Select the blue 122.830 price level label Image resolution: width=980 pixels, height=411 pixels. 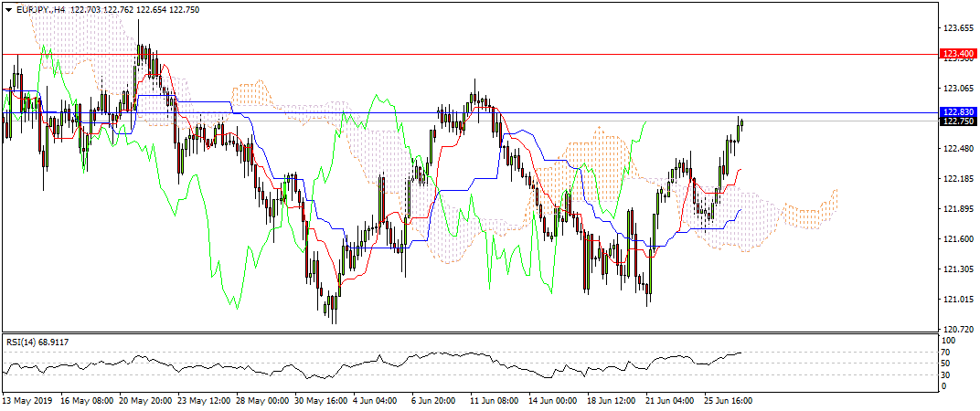958,111
